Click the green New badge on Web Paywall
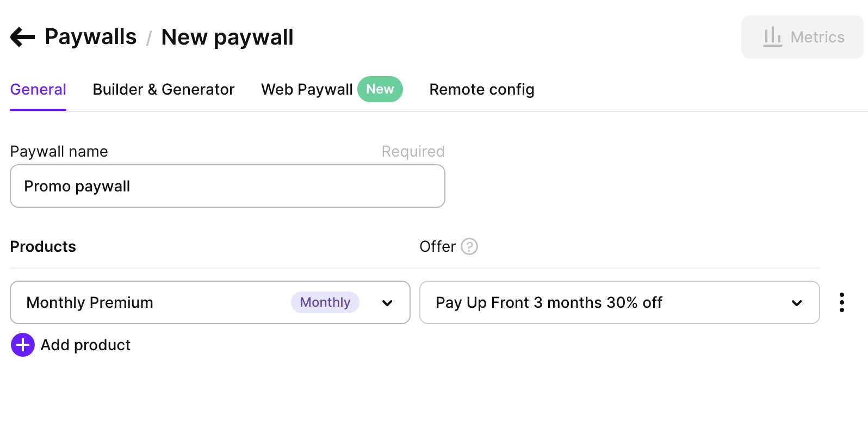The image size is (868, 434). point(380,89)
